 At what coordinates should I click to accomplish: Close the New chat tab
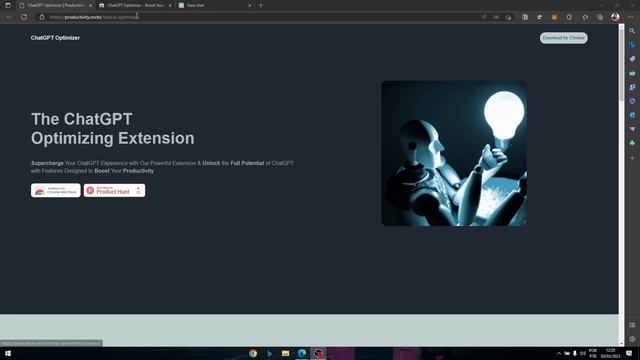(x=250, y=6)
